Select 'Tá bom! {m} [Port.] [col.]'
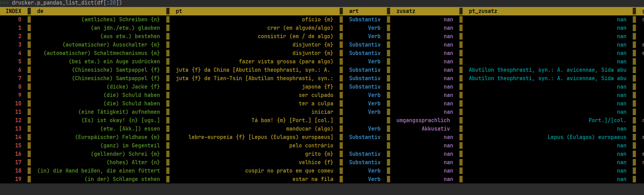The width and height of the screenshot is (644, 195). (x=292, y=120)
